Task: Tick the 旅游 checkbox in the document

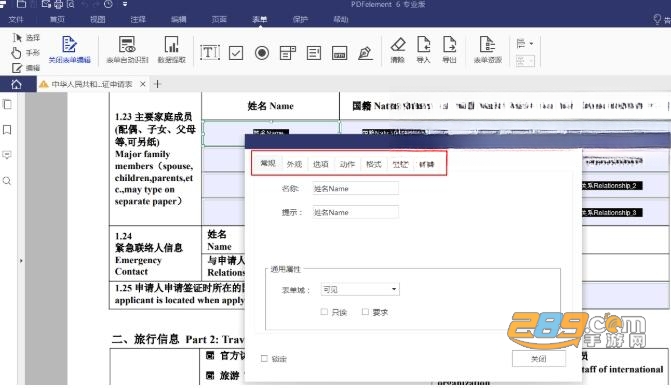Action: pos(210,376)
